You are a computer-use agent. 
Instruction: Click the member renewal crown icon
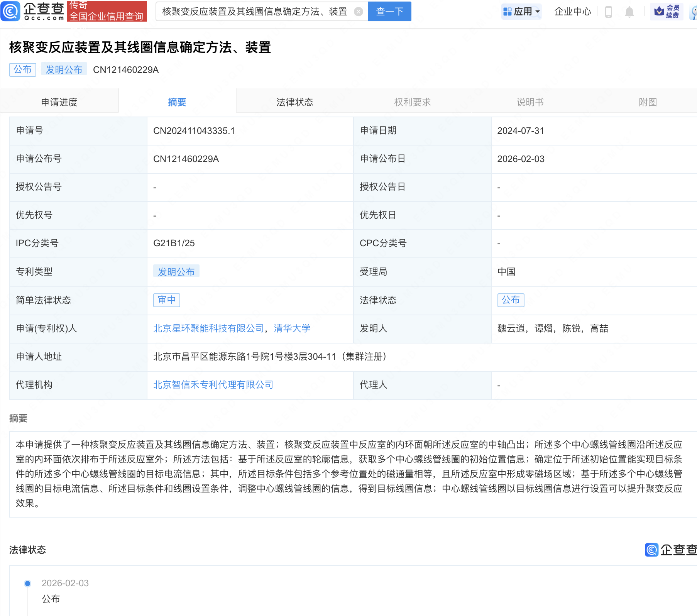[659, 12]
